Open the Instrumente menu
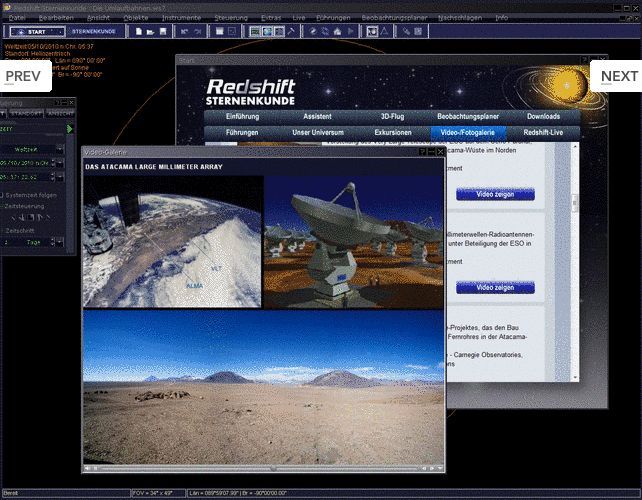 point(181,18)
